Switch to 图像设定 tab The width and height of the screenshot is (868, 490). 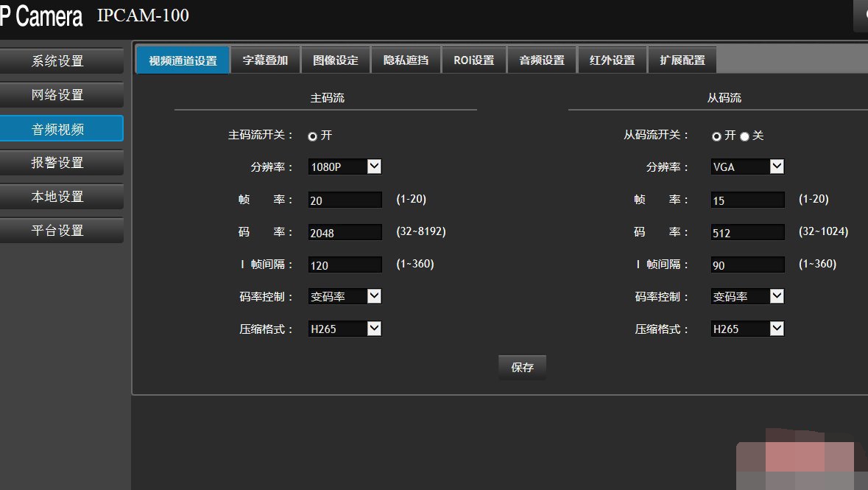coord(336,60)
